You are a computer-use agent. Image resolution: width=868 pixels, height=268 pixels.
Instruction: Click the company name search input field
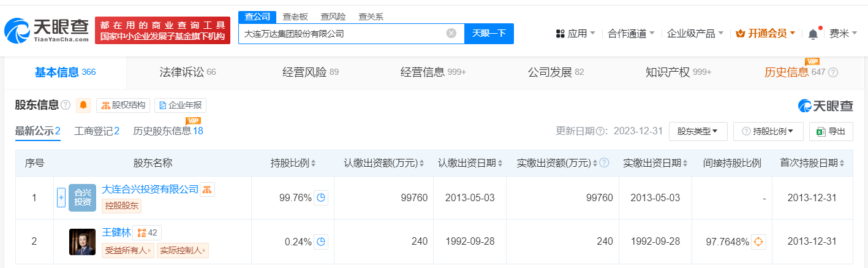(343, 34)
